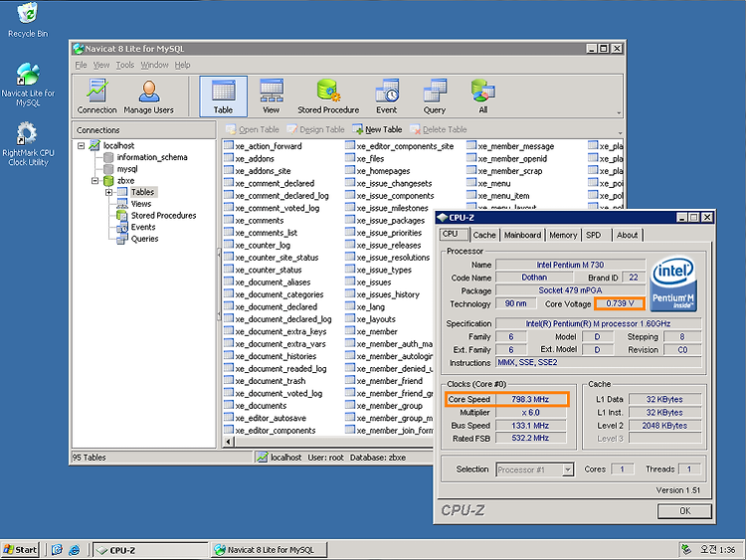The image size is (746, 560).
Task: Switch to the Mainboard tab in CPU-Z
Action: click(x=522, y=235)
